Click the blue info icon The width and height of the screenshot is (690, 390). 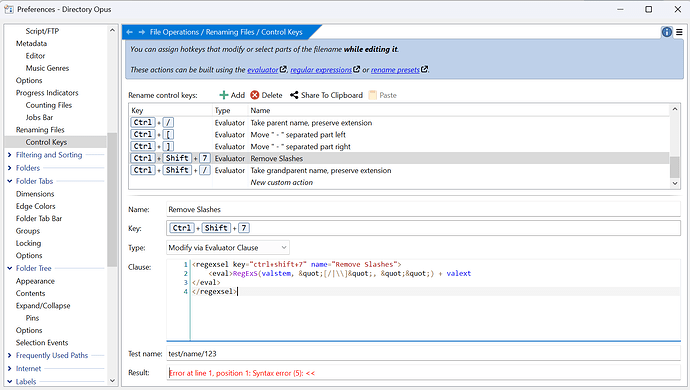click(x=667, y=32)
